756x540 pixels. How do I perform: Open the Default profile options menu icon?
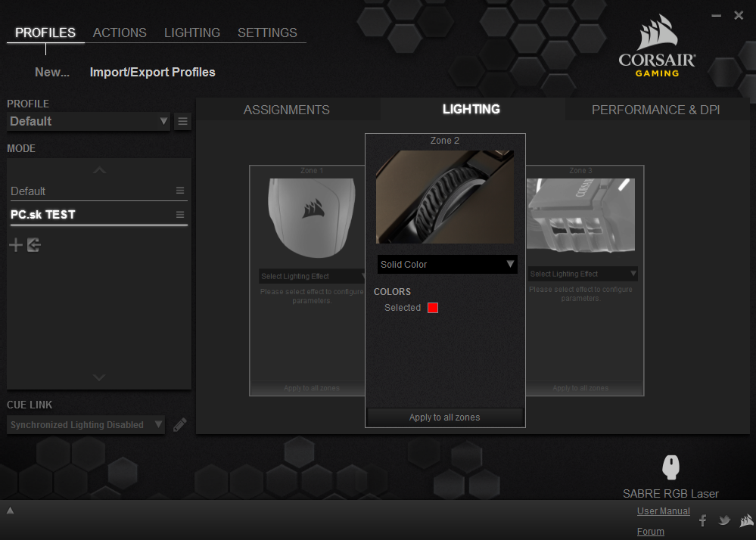click(x=182, y=122)
